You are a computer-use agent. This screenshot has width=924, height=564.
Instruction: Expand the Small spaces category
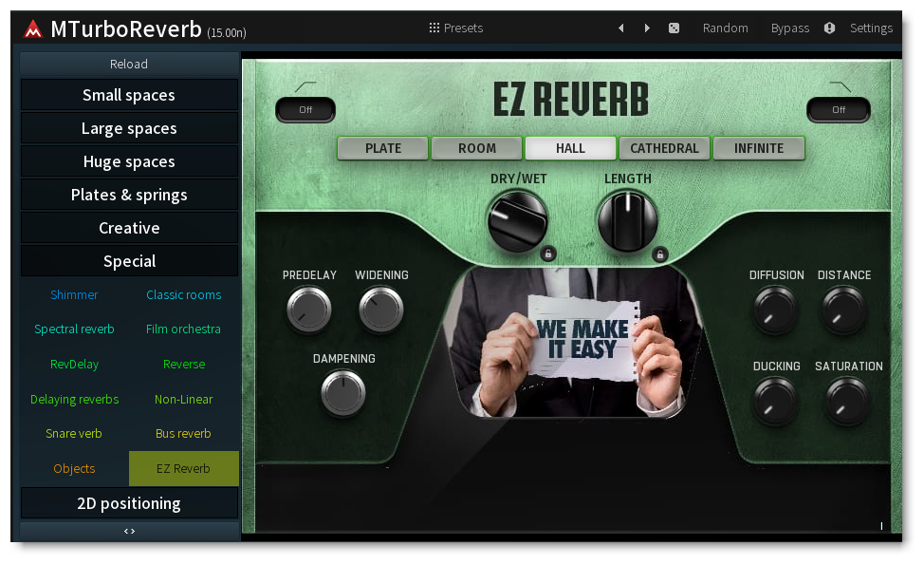(x=129, y=95)
